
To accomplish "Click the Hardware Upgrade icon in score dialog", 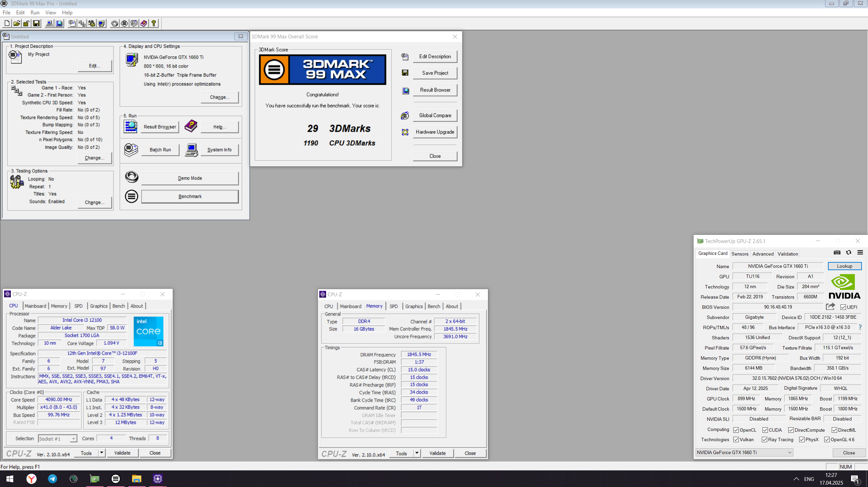I will point(405,132).
